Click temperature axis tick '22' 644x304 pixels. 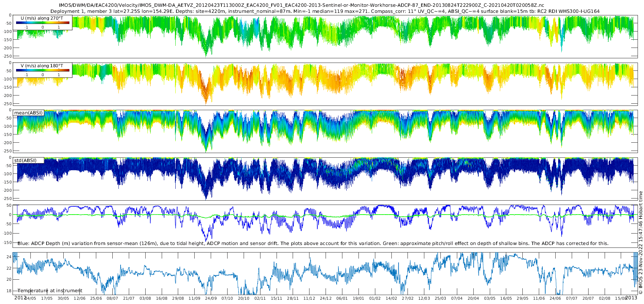[9, 268]
